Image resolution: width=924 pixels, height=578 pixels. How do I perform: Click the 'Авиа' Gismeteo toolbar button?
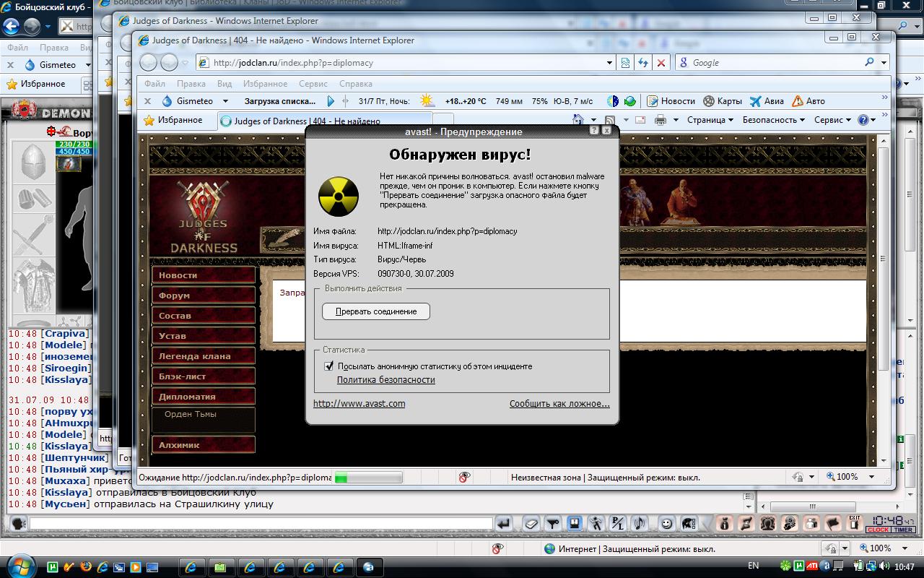(767, 101)
